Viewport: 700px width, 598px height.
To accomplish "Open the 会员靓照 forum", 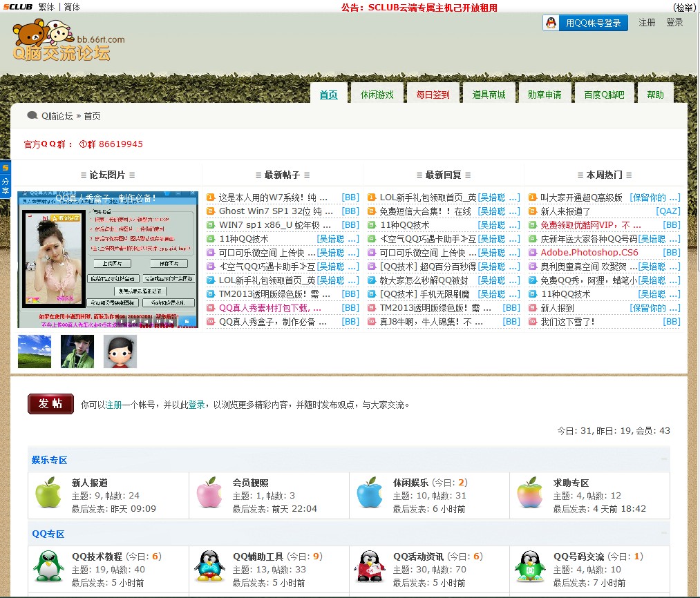I will (x=250, y=483).
